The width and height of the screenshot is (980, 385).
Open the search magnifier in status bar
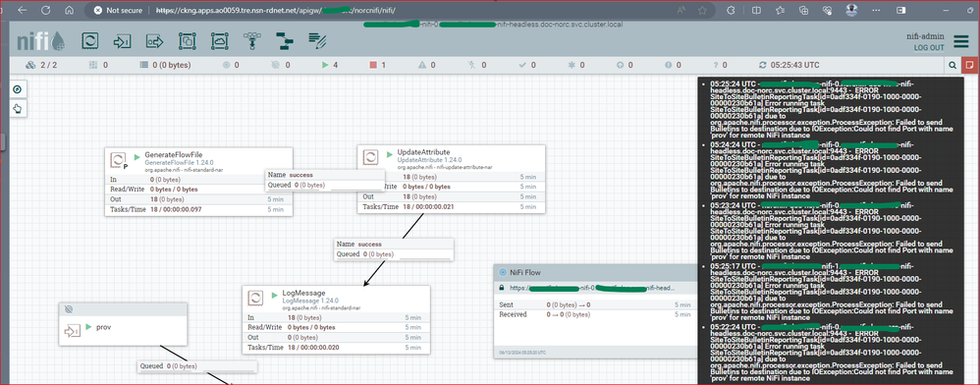953,65
